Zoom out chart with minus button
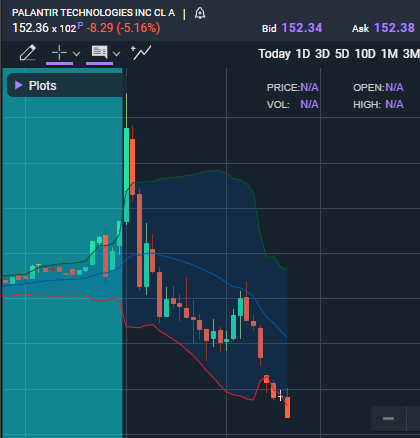This screenshot has width=420, height=438. tap(389, 418)
